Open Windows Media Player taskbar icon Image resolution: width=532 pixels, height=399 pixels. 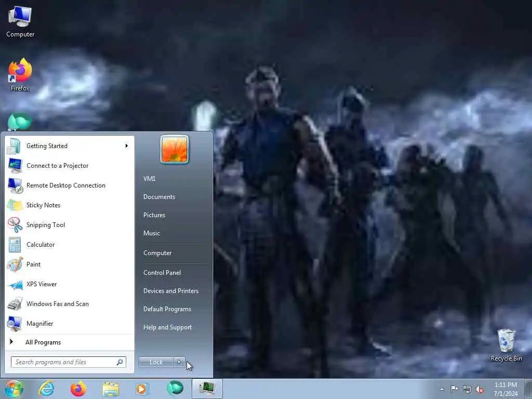click(x=142, y=389)
